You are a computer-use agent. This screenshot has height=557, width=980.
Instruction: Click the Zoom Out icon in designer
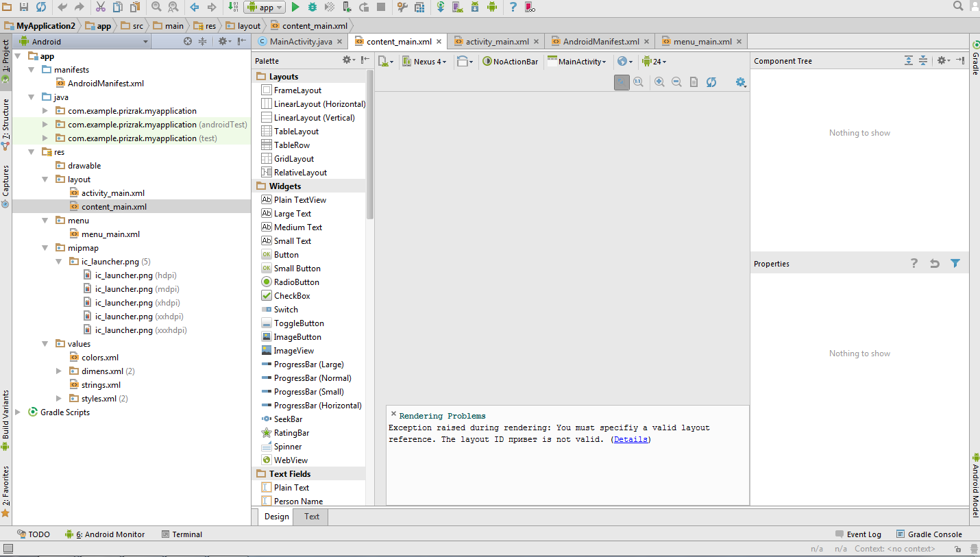(676, 82)
